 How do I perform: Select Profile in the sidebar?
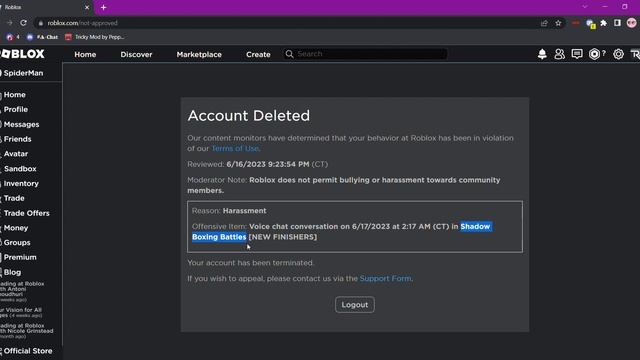pyautogui.click(x=16, y=109)
